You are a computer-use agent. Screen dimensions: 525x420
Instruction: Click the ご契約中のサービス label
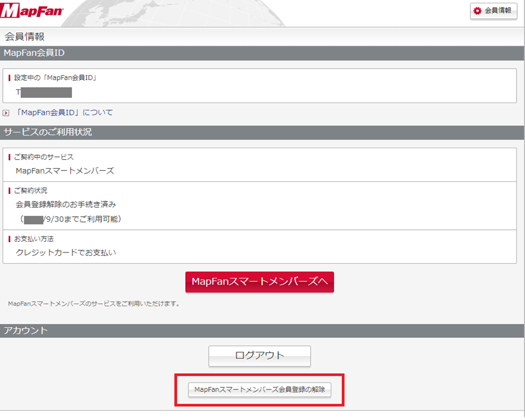44,157
